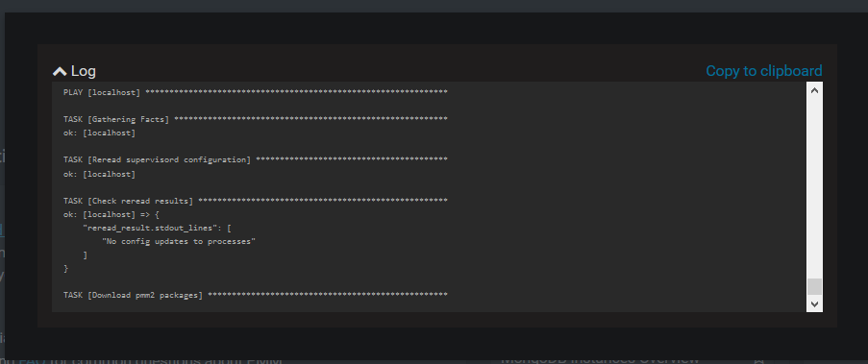
Task: Click the TASK [Check reread results] line
Action: point(255,201)
